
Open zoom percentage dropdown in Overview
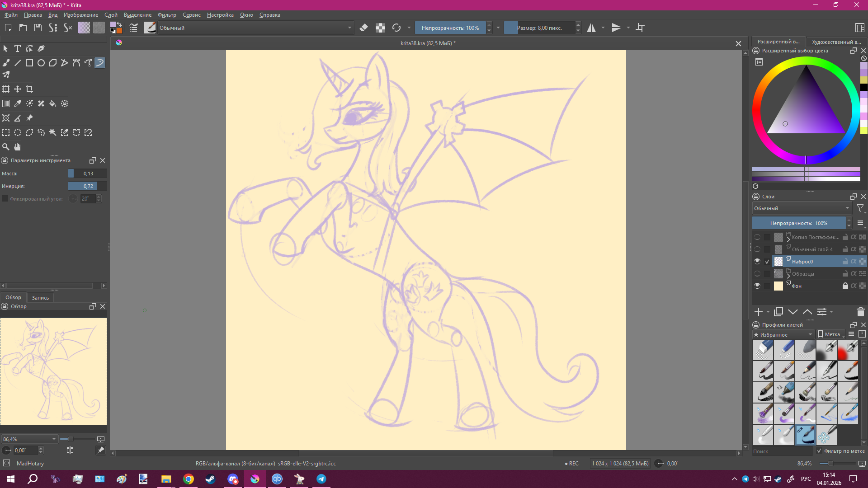54,439
